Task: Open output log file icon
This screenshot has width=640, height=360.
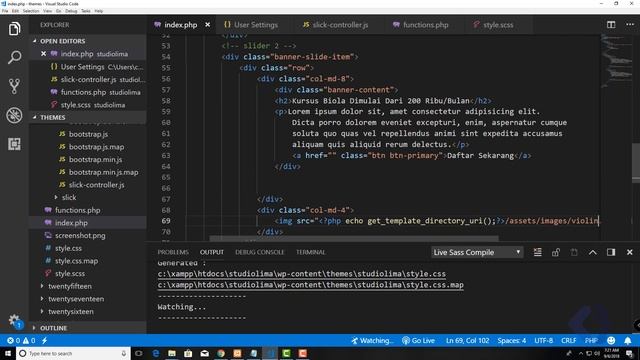Action: click(x=574, y=252)
